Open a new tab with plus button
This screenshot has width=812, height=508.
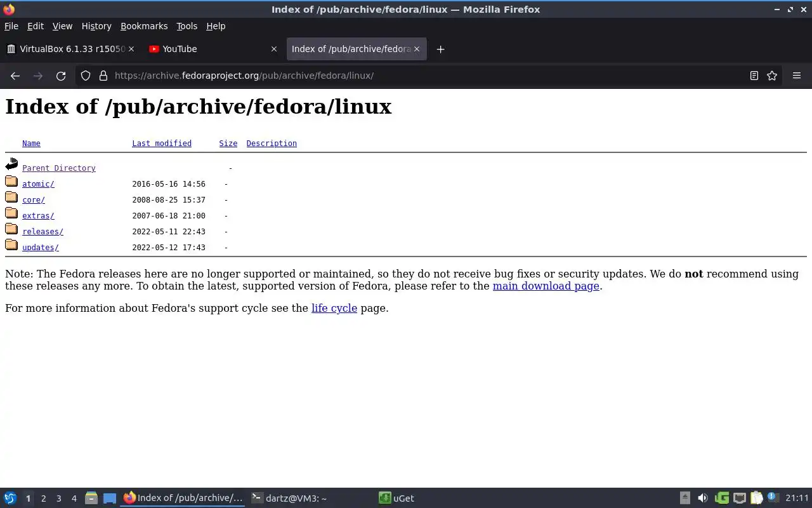(x=440, y=49)
